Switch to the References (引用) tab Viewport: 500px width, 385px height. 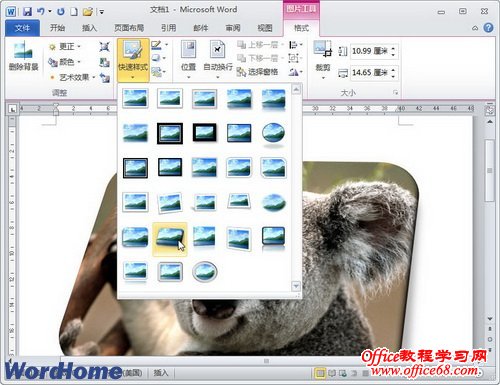[169, 28]
